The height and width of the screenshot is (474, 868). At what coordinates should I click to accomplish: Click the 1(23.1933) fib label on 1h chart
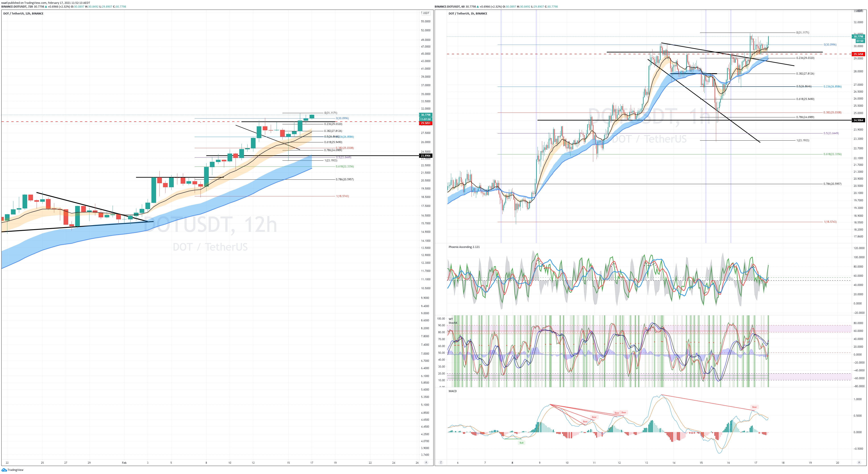[x=803, y=140]
